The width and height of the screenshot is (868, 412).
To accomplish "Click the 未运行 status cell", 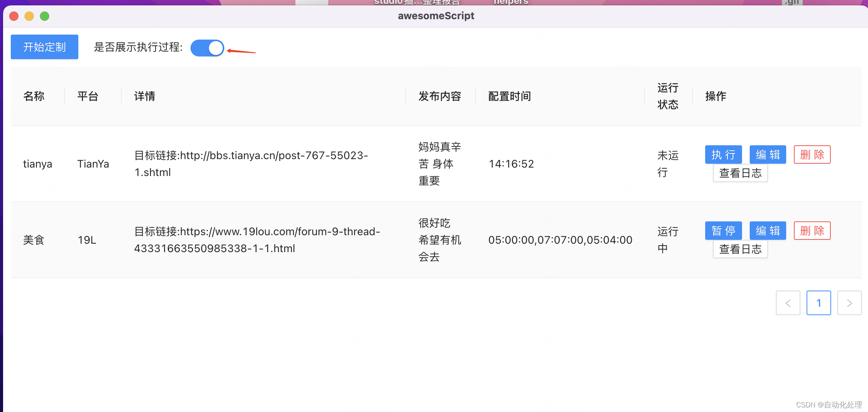I will (x=668, y=164).
